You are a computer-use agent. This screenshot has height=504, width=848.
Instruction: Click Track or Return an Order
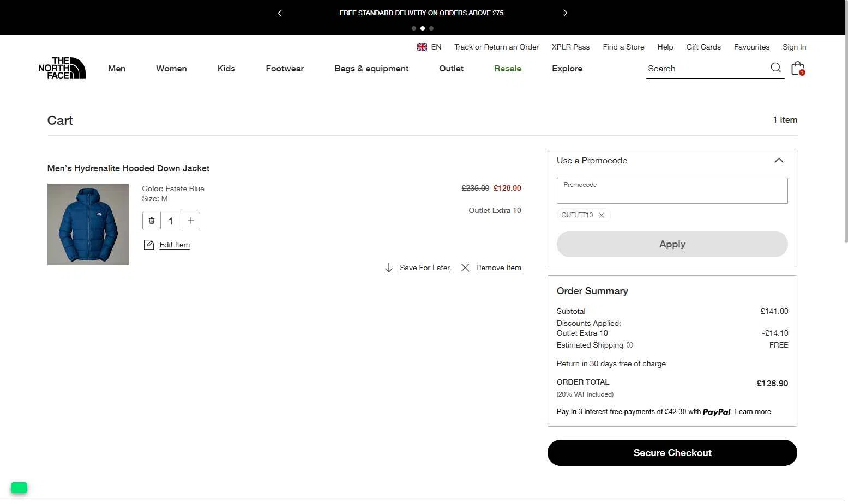pos(496,47)
